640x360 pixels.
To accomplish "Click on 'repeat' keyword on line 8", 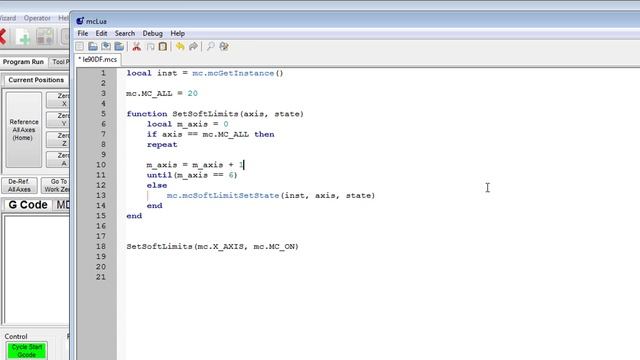I will coord(162,144).
